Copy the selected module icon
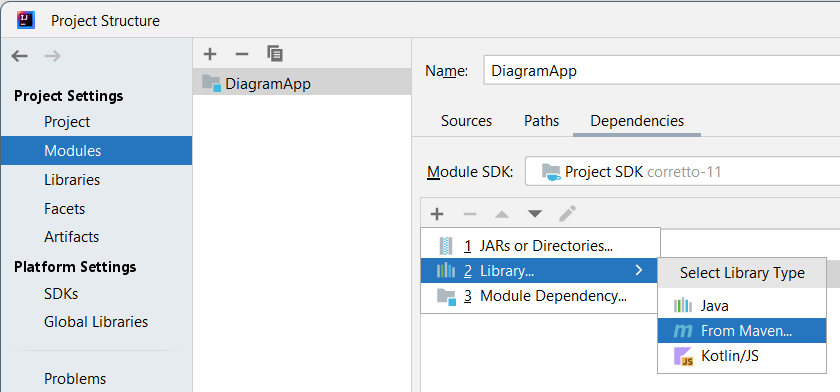The height and width of the screenshot is (392, 840). (x=275, y=53)
